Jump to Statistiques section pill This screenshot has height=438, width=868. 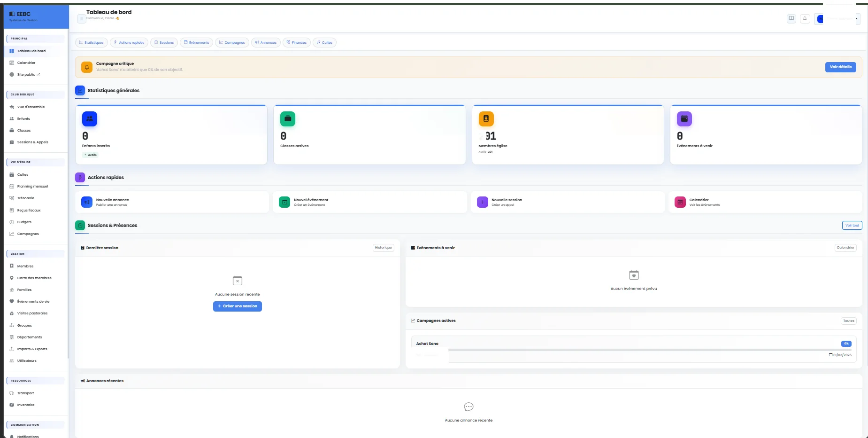pyautogui.click(x=92, y=42)
